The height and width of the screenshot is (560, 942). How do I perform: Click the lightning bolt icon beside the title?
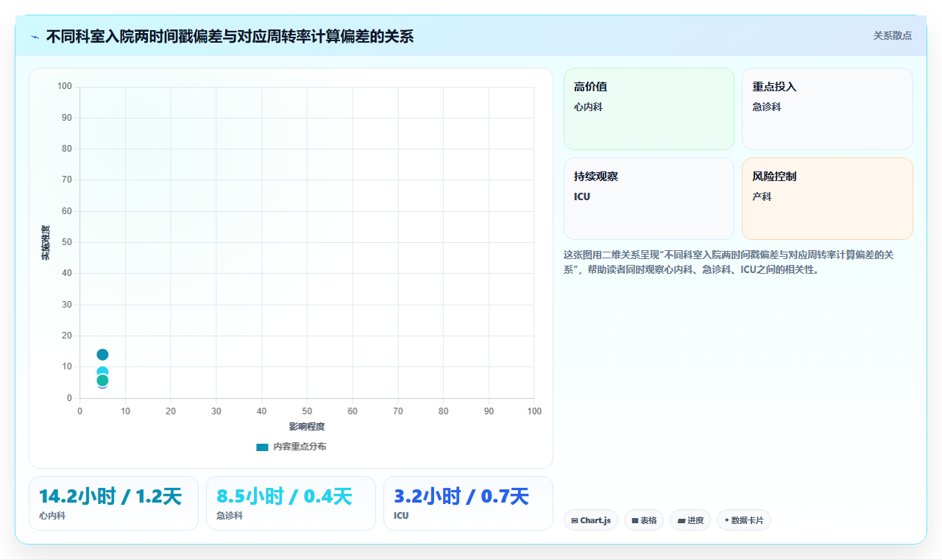point(35,36)
